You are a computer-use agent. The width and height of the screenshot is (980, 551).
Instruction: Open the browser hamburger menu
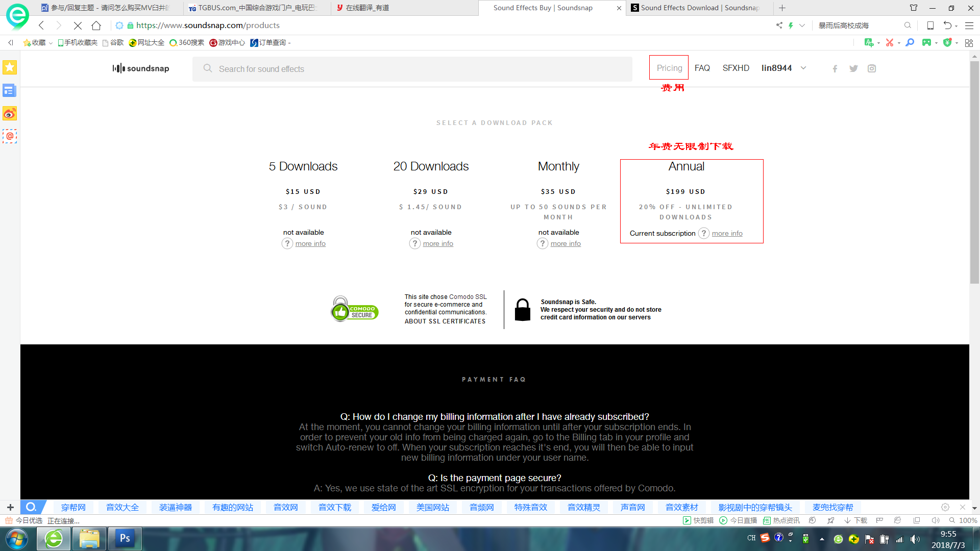coord(969,26)
